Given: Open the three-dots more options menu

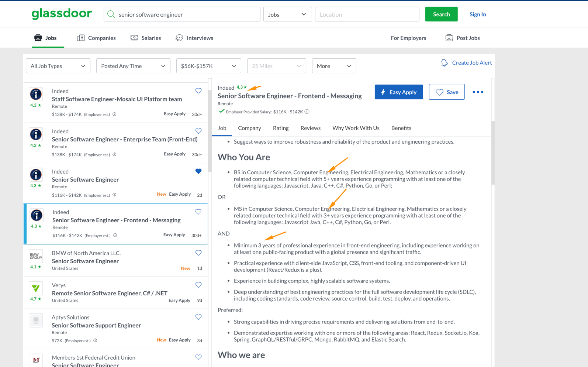Looking at the screenshot, I should tap(478, 92).
